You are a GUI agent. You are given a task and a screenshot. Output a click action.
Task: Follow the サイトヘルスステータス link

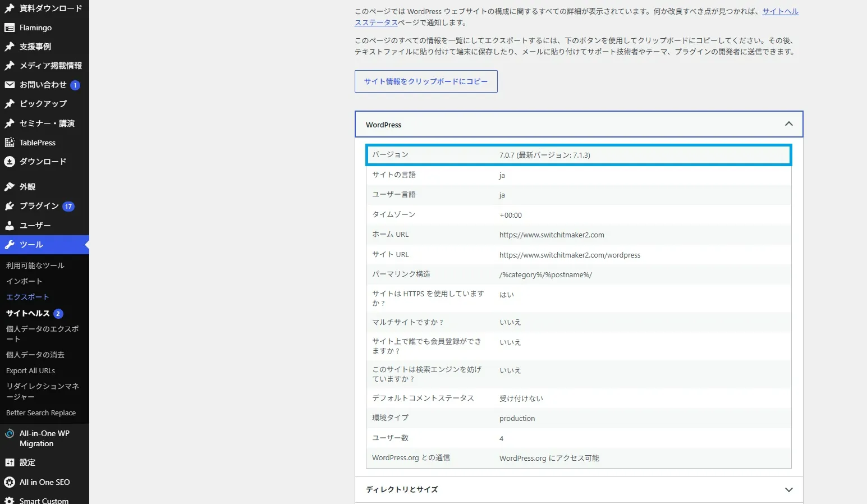coord(780,11)
